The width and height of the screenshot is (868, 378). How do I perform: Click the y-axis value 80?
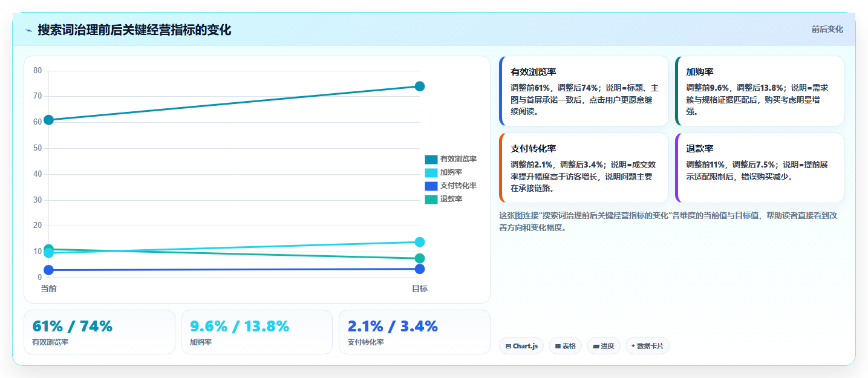38,71
